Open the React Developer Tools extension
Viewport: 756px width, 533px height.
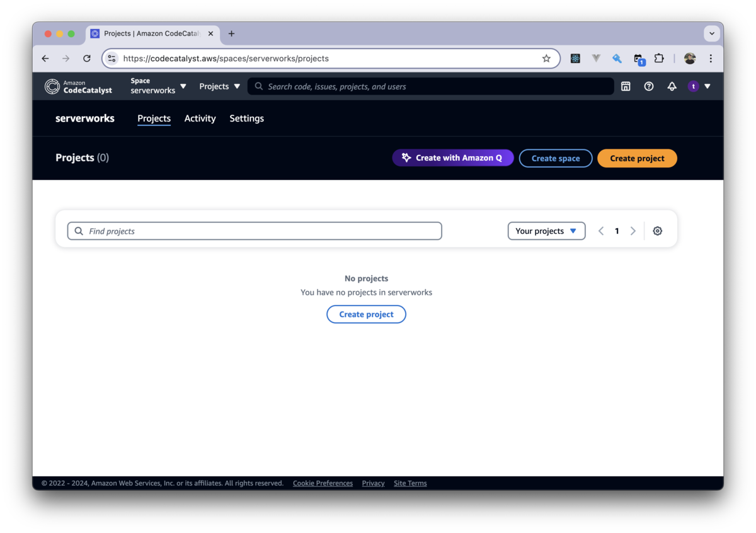coord(575,59)
